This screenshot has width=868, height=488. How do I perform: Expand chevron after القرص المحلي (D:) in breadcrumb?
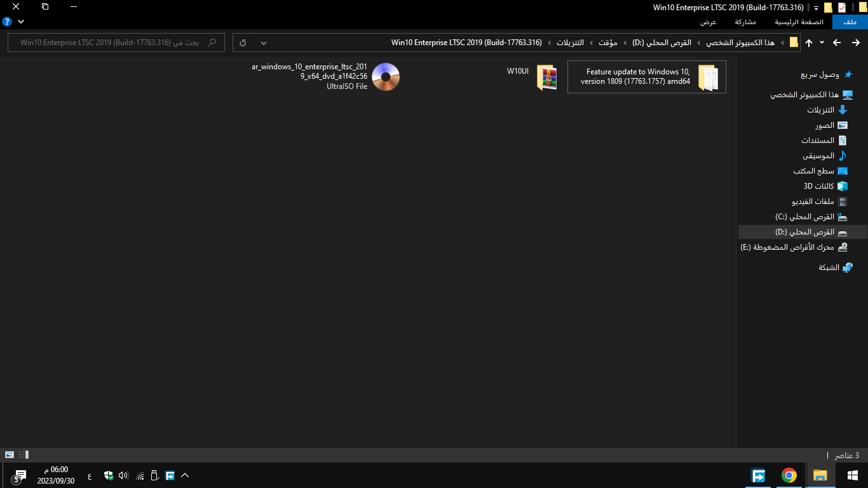(625, 43)
